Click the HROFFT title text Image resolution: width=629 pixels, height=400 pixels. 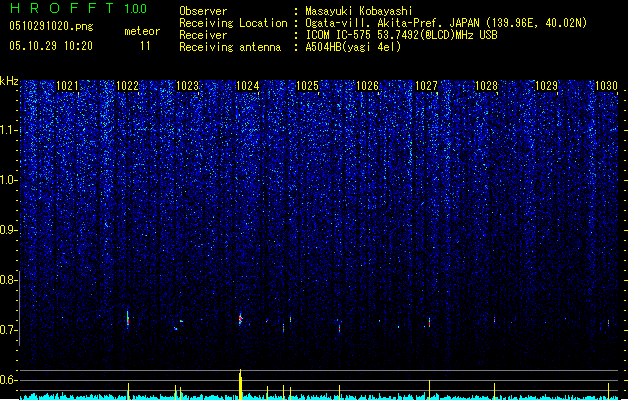click(x=62, y=8)
